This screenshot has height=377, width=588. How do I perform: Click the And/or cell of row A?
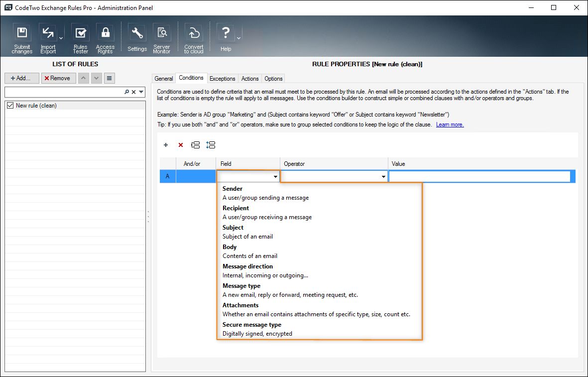pos(196,176)
